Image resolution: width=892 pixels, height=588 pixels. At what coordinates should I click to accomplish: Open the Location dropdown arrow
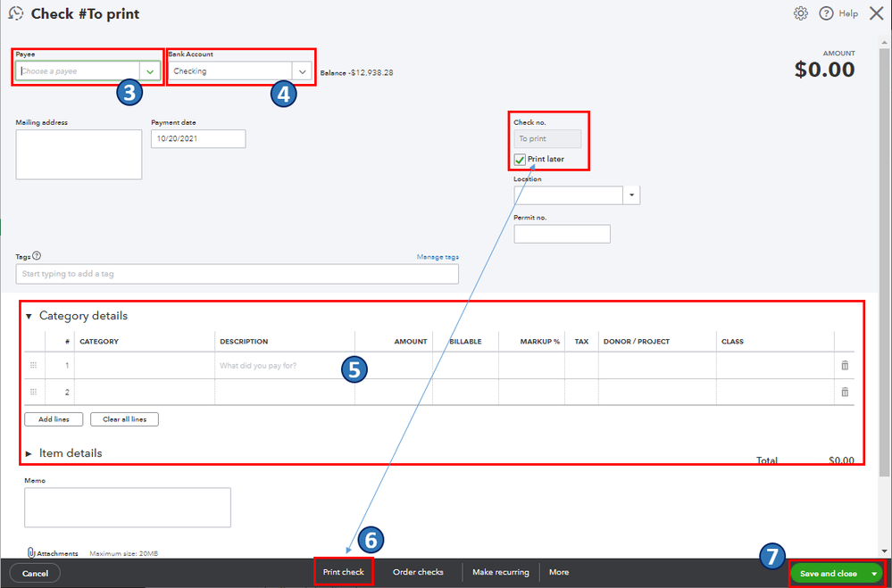point(631,195)
